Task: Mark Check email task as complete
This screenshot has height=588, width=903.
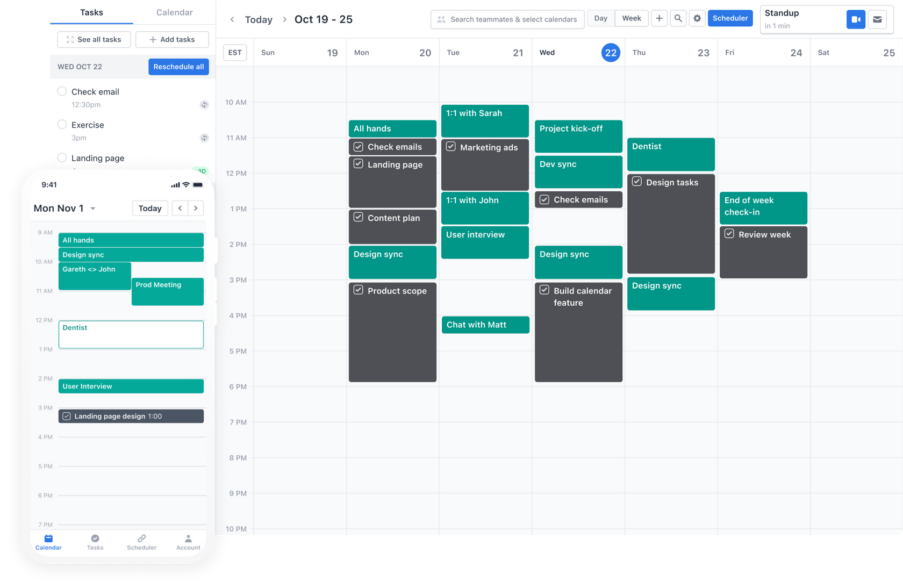Action: (62, 91)
